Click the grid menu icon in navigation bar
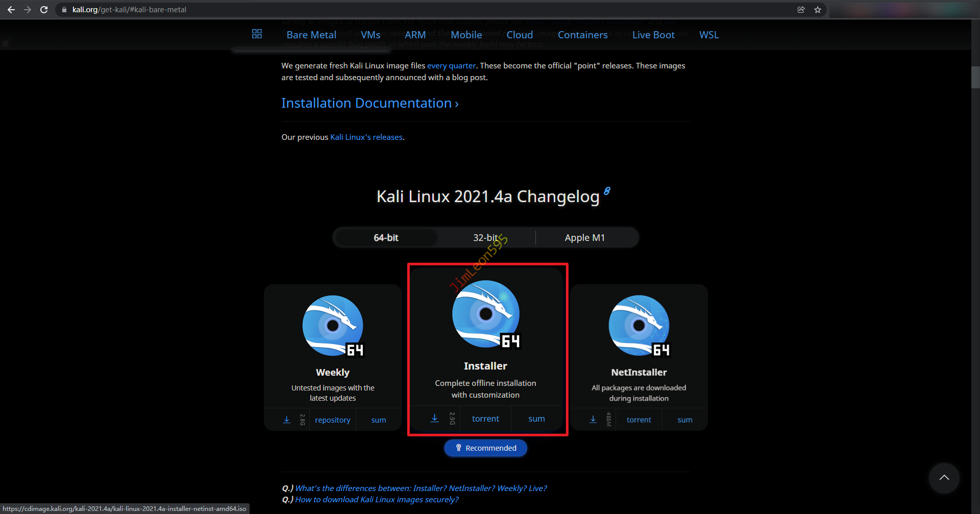Image resolution: width=980 pixels, height=514 pixels. (257, 34)
